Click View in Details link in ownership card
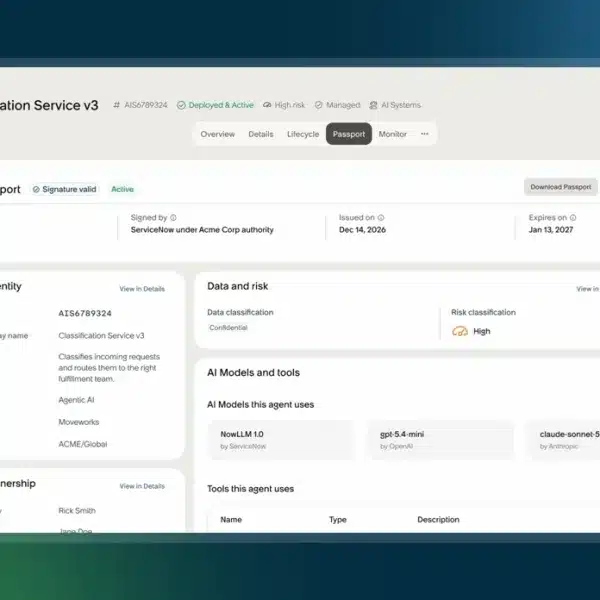600x600 pixels. click(142, 486)
